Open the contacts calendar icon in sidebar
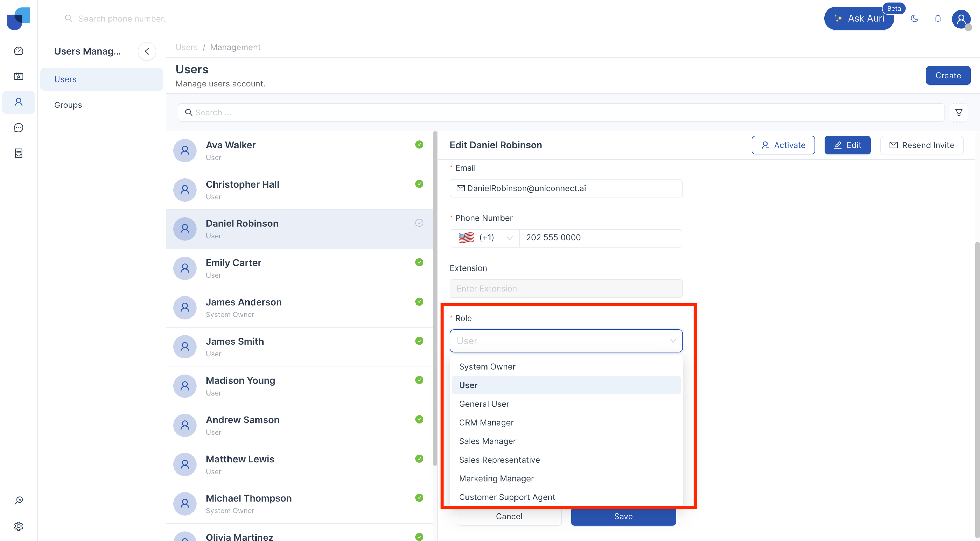The height and width of the screenshot is (541, 980). (x=19, y=76)
